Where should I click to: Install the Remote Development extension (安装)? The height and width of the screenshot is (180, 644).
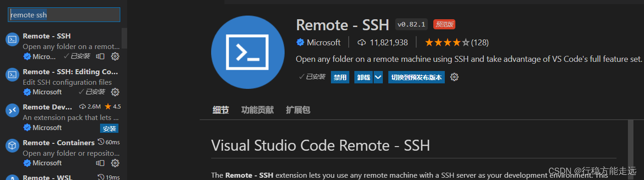click(x=109, y=128)
